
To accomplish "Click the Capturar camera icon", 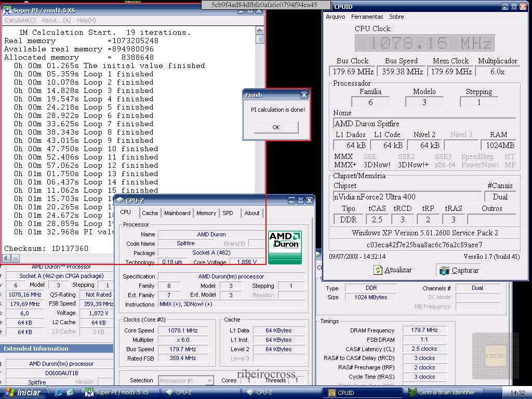I will [x=444, y=270].
